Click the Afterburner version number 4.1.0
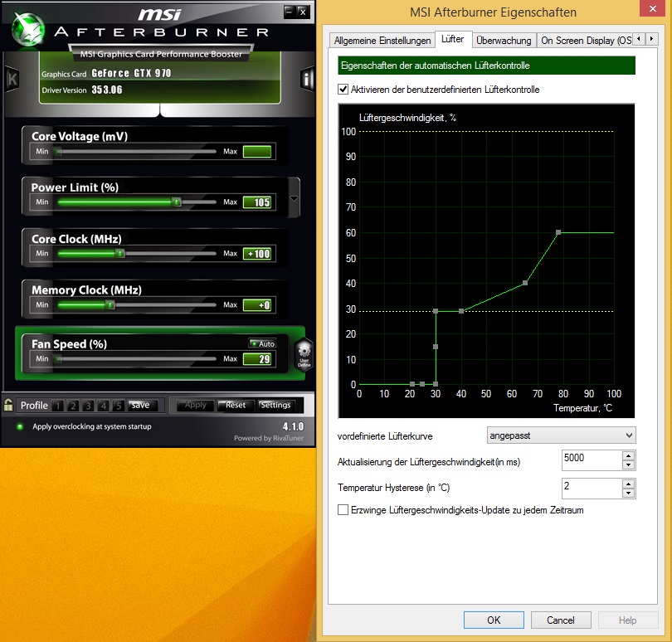The height and width of the screenshot is (642, 672). coord(293,426)
